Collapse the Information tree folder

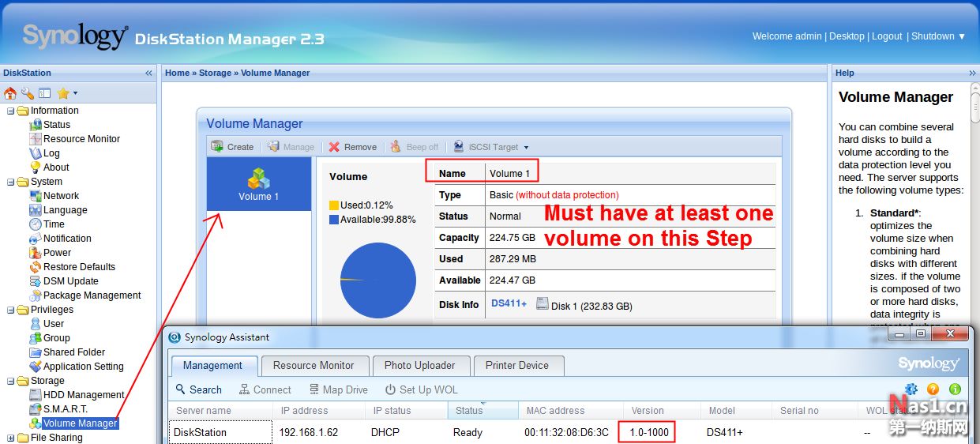pos(10,111)
